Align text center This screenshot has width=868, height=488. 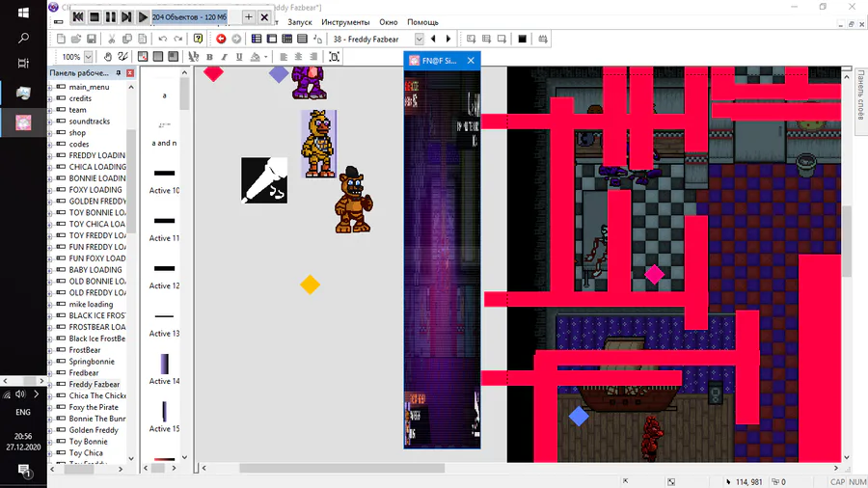click(298, 57)
